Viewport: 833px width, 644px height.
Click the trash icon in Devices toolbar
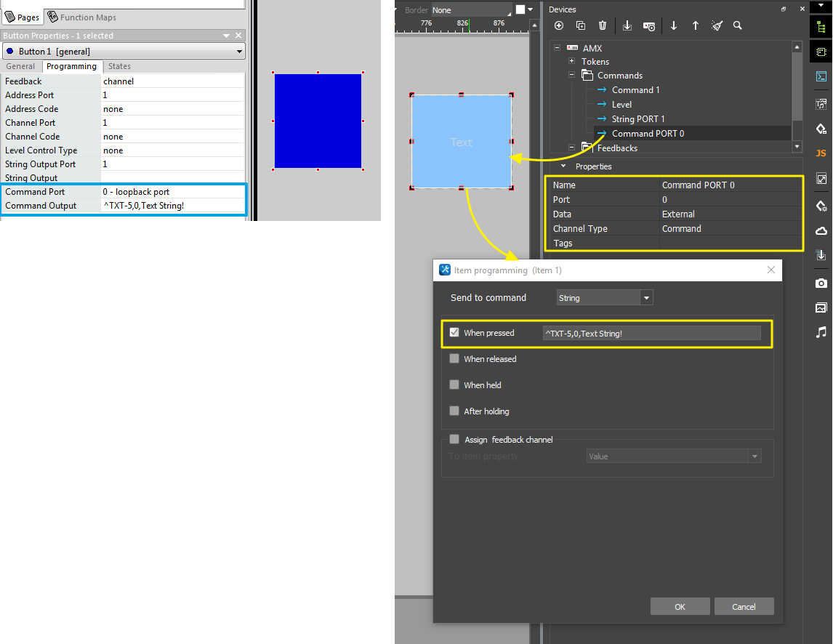(x=602, y=25)
